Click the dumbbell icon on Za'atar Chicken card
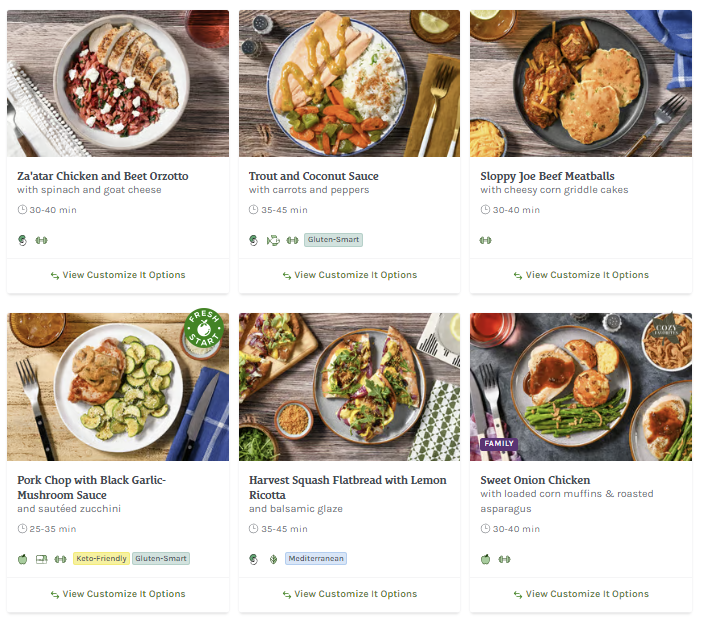 pyautogui.click(x=42, y=240)
